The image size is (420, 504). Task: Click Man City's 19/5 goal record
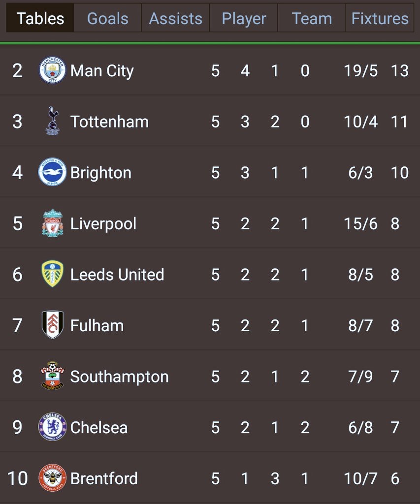[x=360, y=70]
